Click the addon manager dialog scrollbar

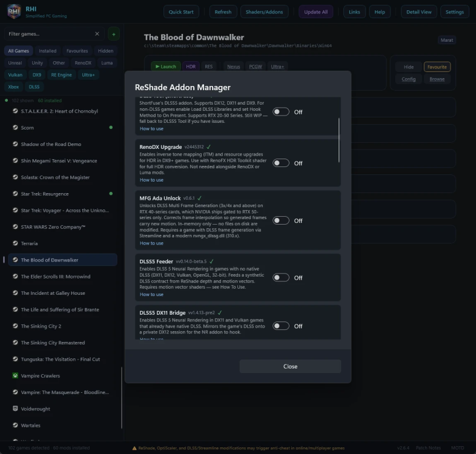339,140
